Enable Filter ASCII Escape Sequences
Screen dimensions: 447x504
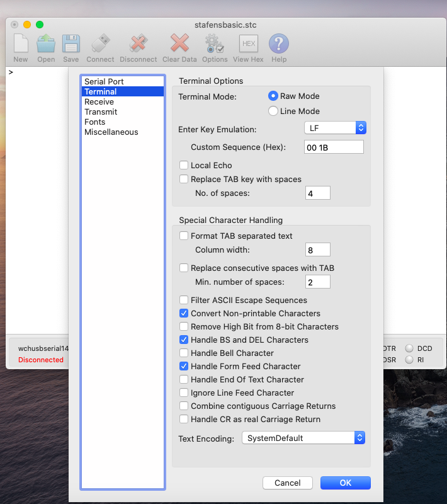[184, 301]
